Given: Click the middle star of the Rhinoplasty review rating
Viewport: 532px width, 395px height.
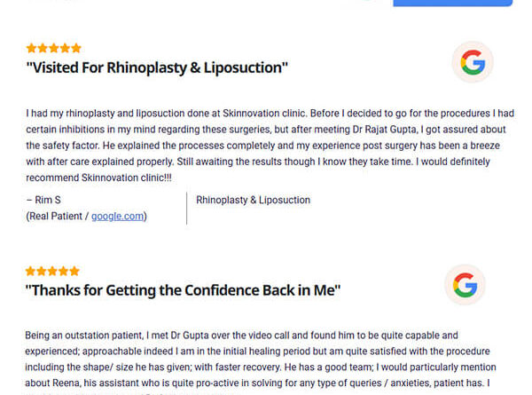Looking at the screenshot, I should click(54, 48).
